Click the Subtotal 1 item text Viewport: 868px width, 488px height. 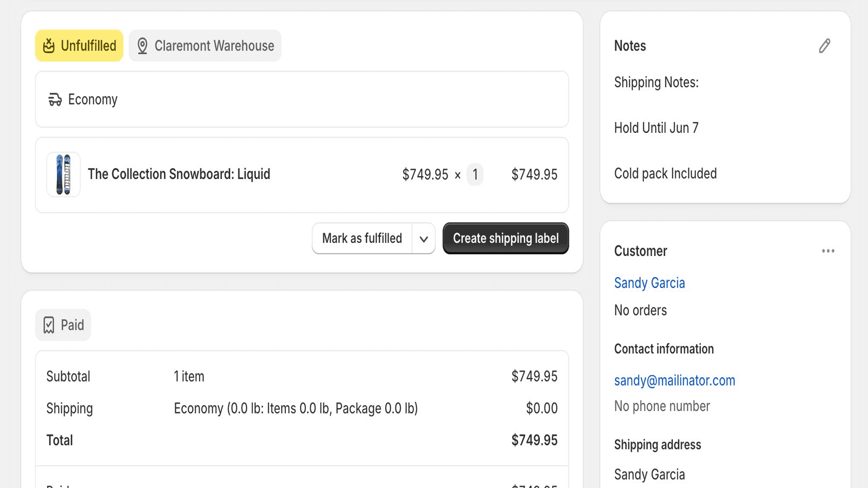click(189, 376)
